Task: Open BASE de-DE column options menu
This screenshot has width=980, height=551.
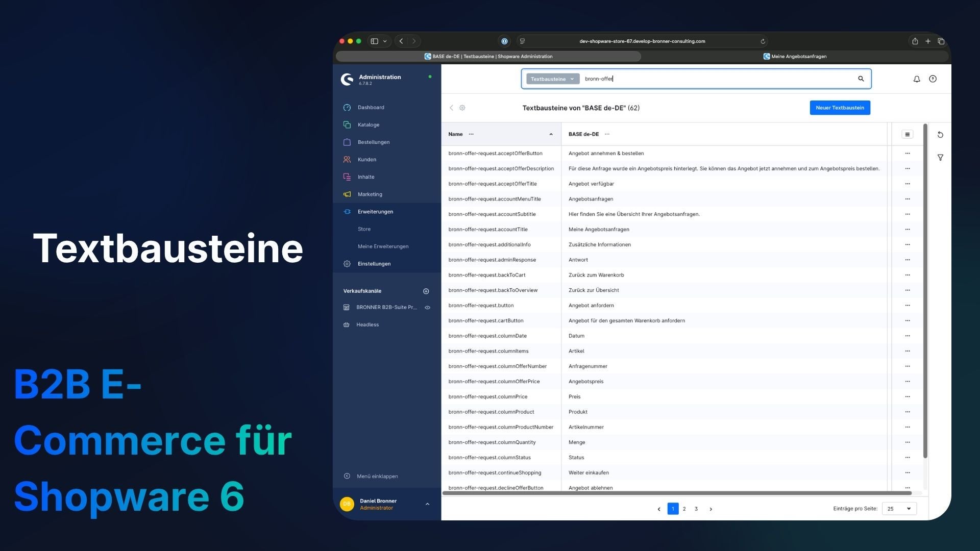Action: [607, 134]
